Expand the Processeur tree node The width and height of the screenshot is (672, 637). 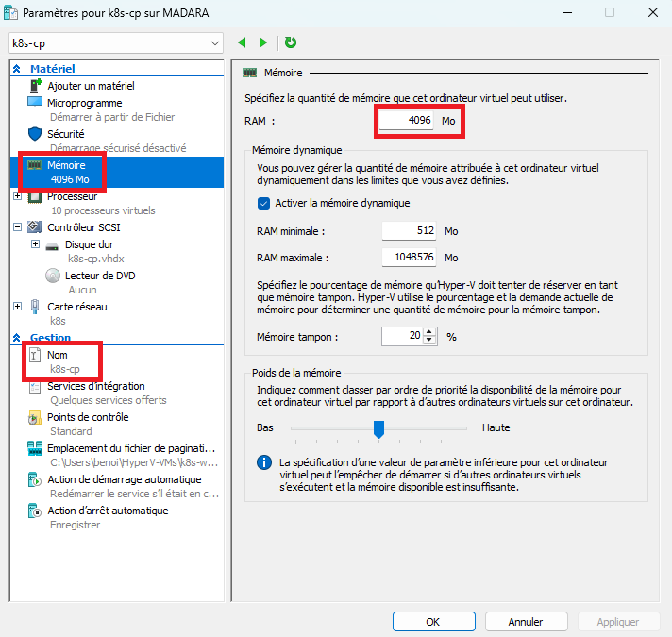coord(18,196)
